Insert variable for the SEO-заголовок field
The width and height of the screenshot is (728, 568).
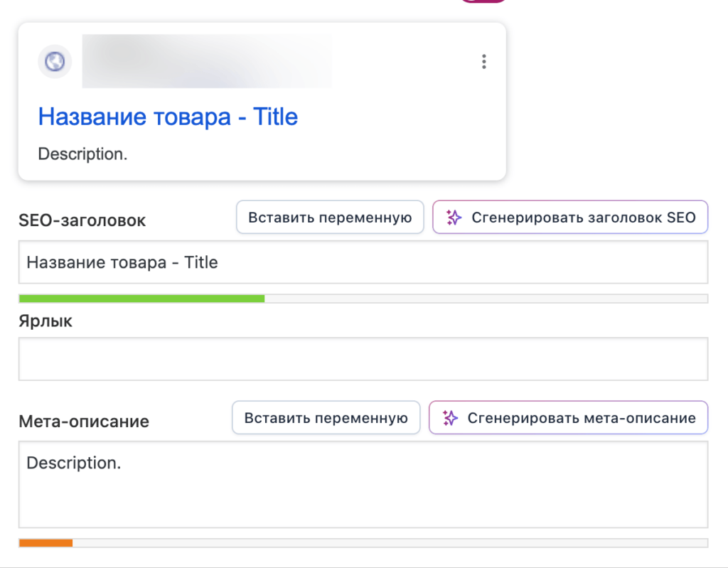[330, 218]
